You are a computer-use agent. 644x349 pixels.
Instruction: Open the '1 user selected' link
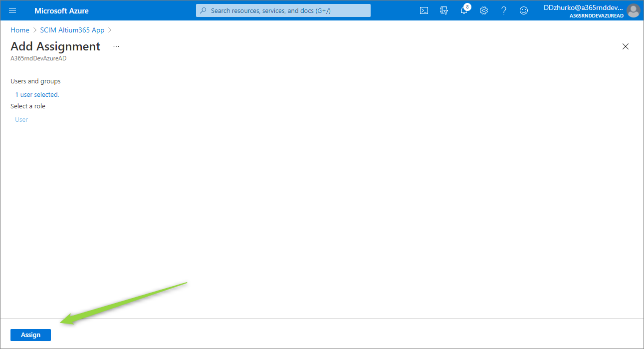pos(37,94)
